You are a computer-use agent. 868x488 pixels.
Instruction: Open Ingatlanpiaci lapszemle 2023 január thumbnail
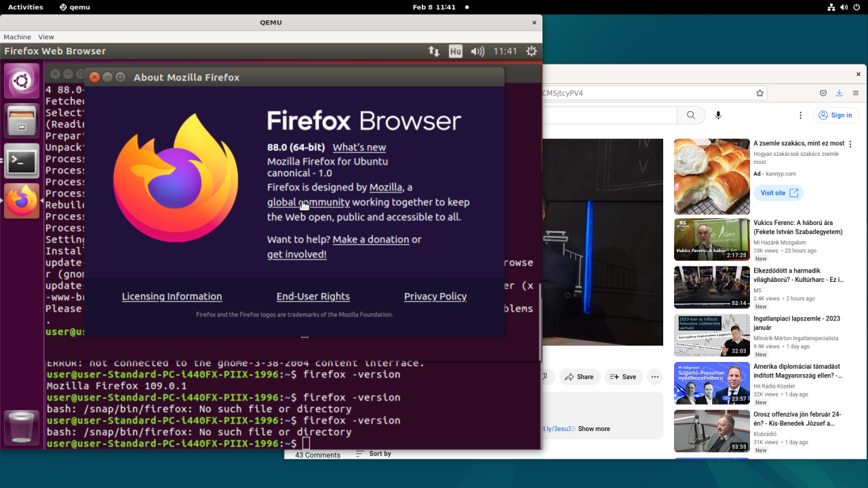tap(712, 335)
